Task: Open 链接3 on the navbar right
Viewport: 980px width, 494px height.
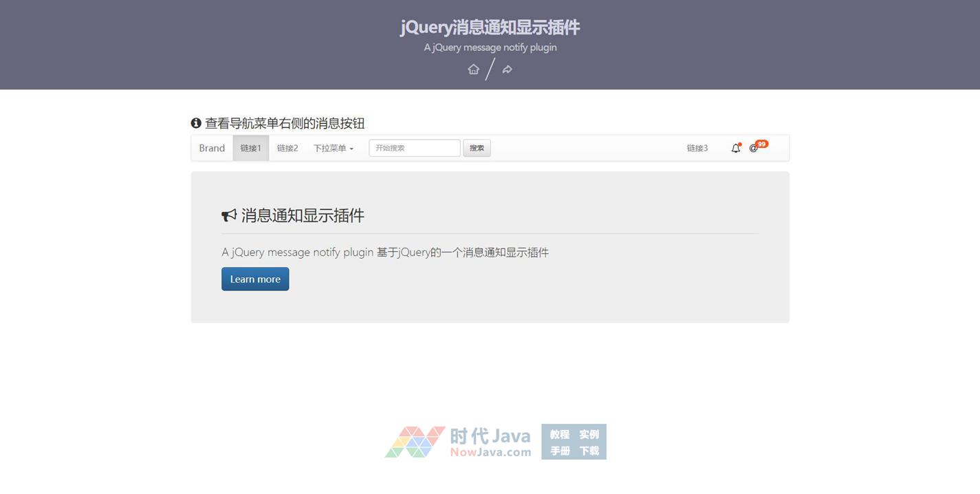Action: click(x=697, y=148)
